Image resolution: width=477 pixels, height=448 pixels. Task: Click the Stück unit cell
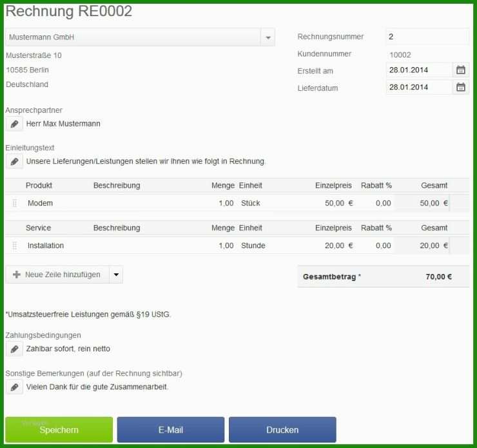click(250, 203)
